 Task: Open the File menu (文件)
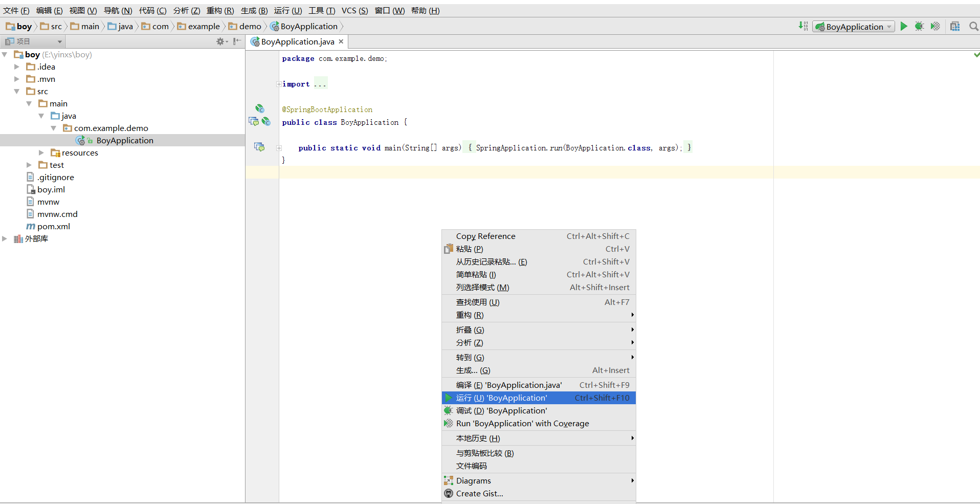pyautogui.click(x=16, y=10)
